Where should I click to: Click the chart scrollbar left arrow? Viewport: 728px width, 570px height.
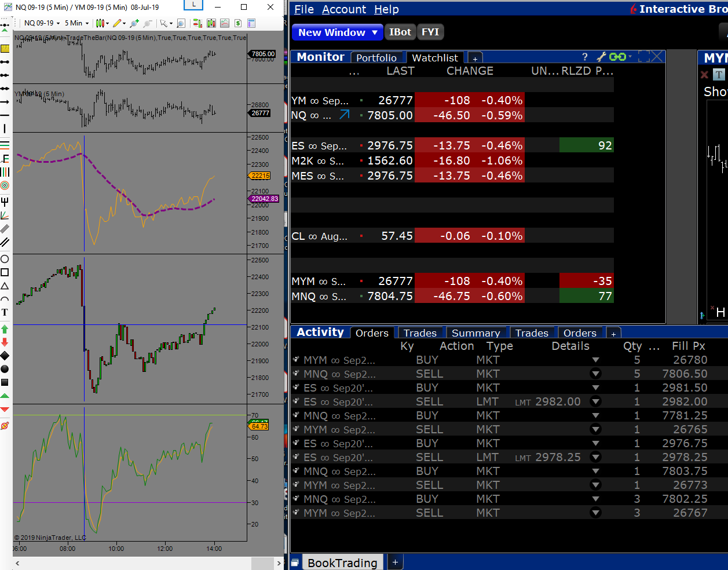pyautogui.click(x=17, y=563)
